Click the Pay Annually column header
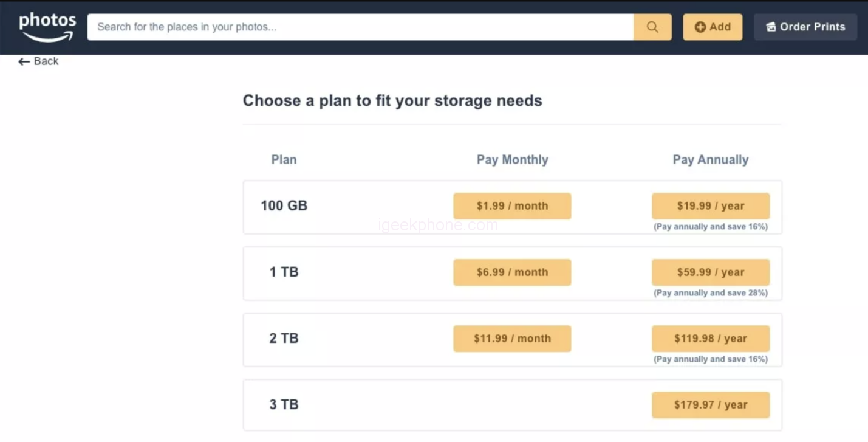The image size is (868, 442). coord(711,160)
